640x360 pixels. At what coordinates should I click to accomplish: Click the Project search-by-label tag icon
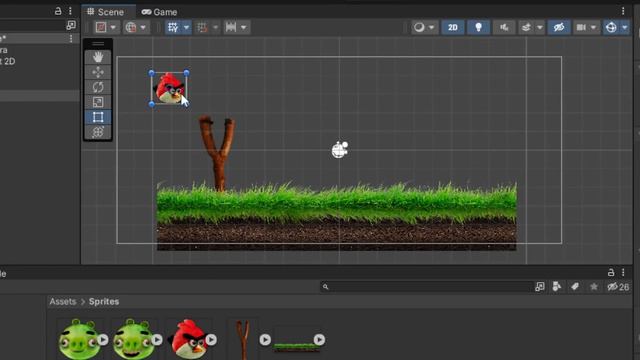coord(575,287)
